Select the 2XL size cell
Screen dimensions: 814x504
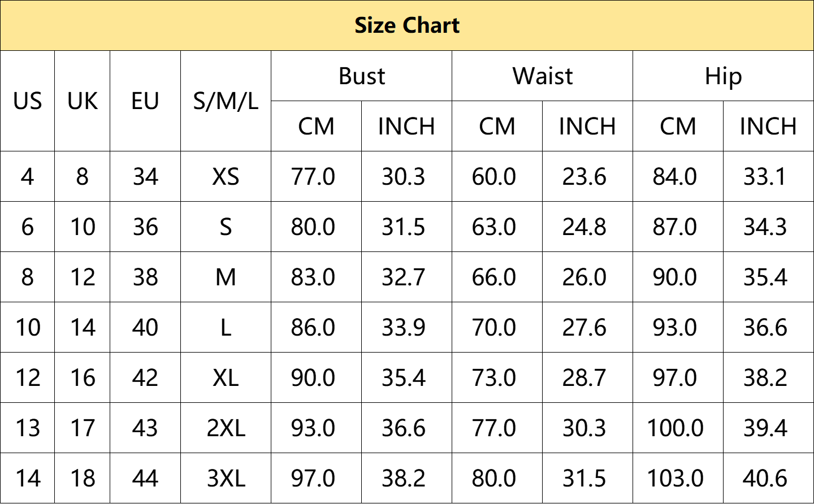(226, 428)
